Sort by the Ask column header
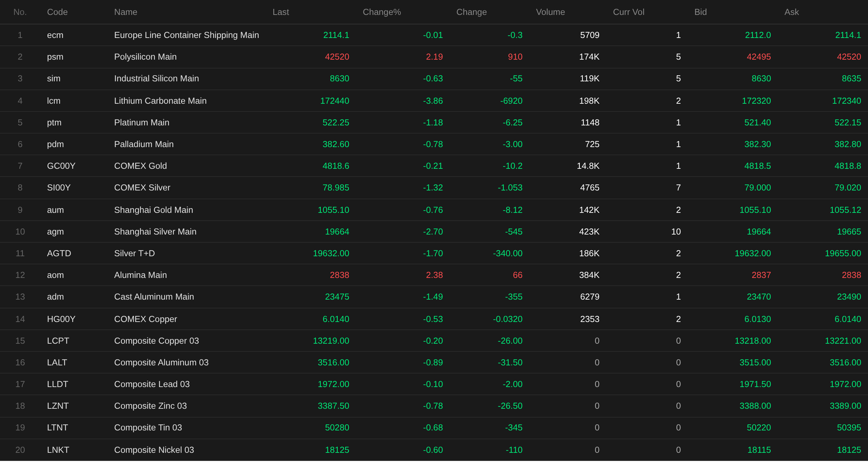 (792, 12)
